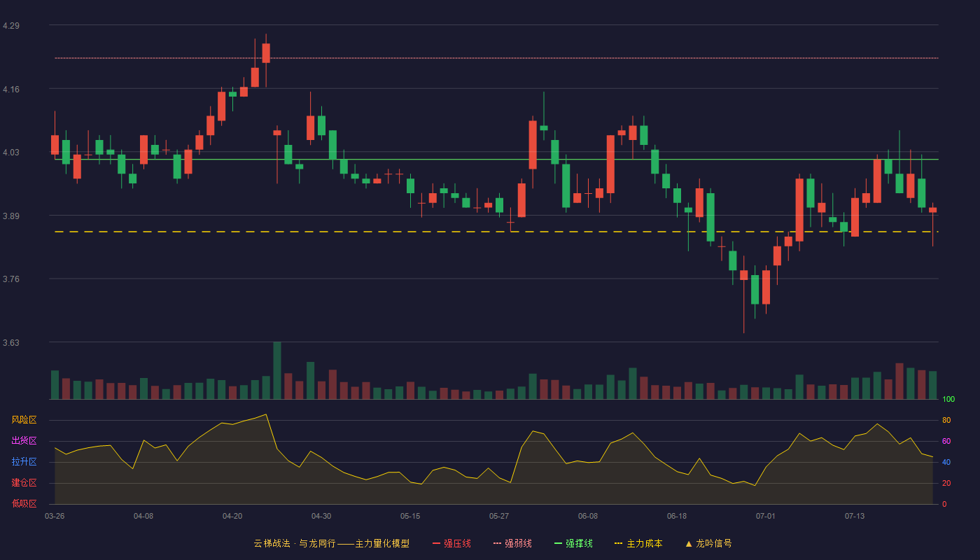This screenshot has height=560, width=980.
Task: Click the 05-27 date label
Action: 499,516
